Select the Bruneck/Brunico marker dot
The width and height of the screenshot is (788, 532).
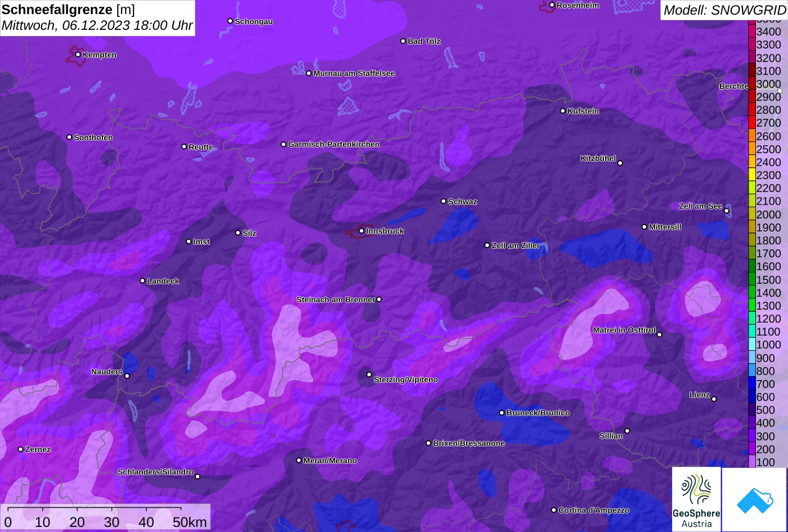(x=502, y=413)
